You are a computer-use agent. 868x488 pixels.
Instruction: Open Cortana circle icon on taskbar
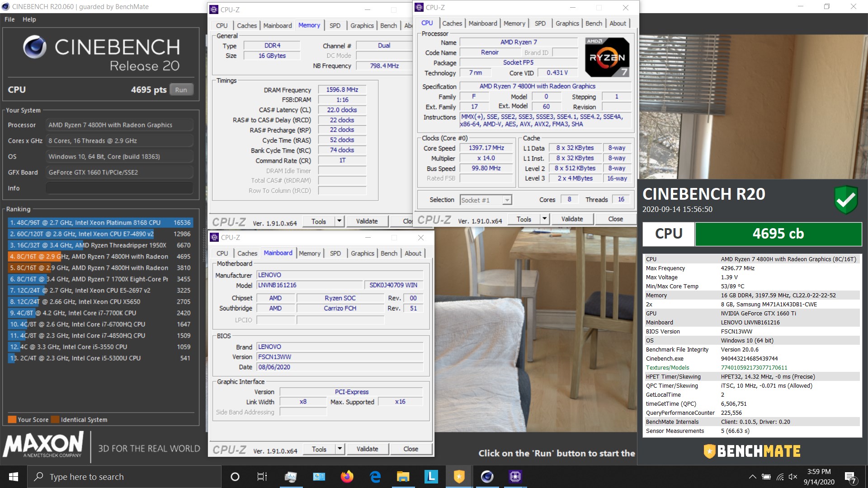[x=235, y=477]
